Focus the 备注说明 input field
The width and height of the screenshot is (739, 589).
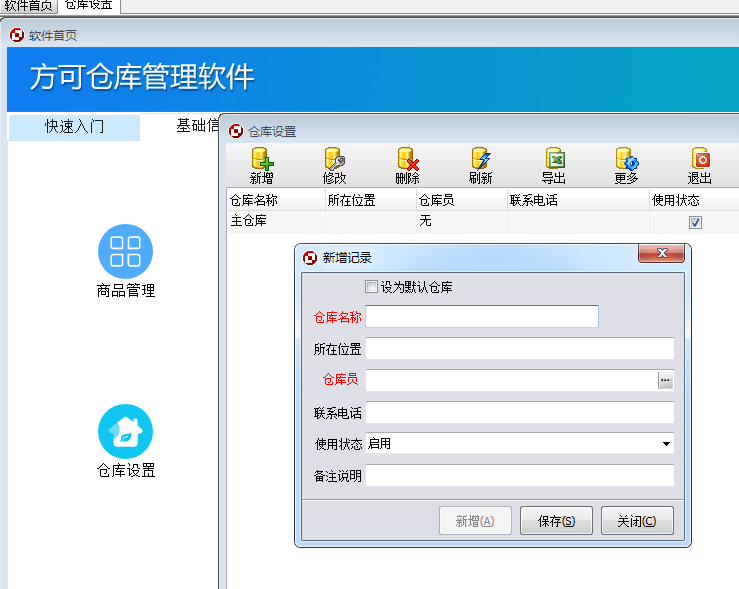coord(519,476)
